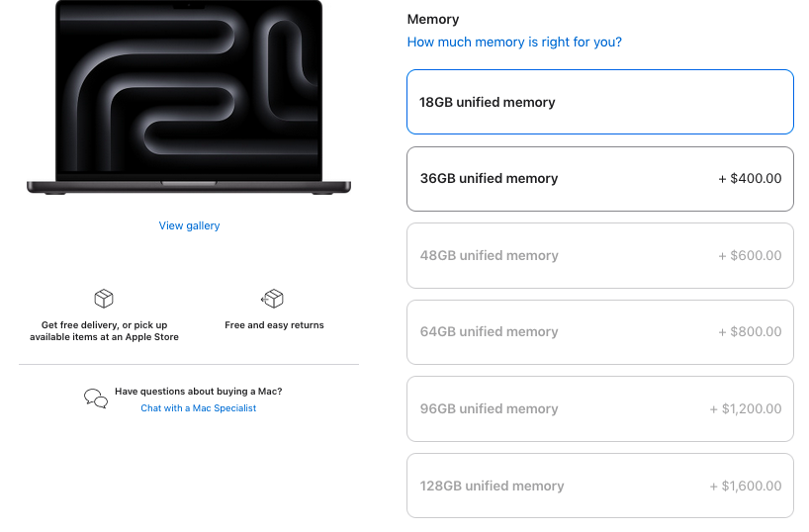Click the + $800.00 price label

[750, 332]
